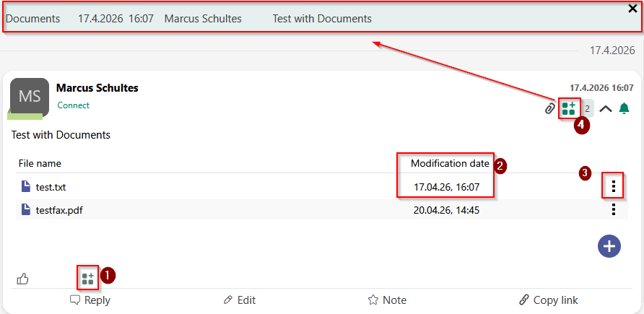Open the three-dot menu for test.txt
Viewport: 644px width, 314px height.
pos(614,186)
